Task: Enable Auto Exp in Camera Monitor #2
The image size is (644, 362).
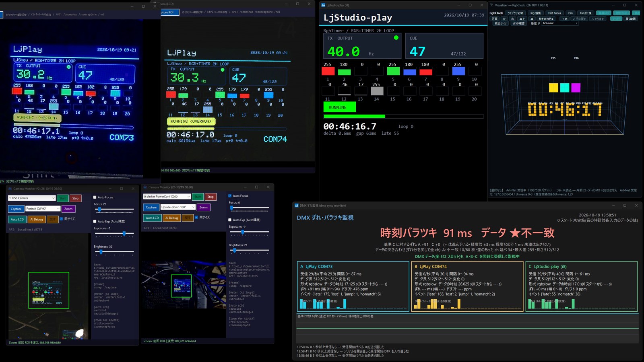Action: click(95, 221)
